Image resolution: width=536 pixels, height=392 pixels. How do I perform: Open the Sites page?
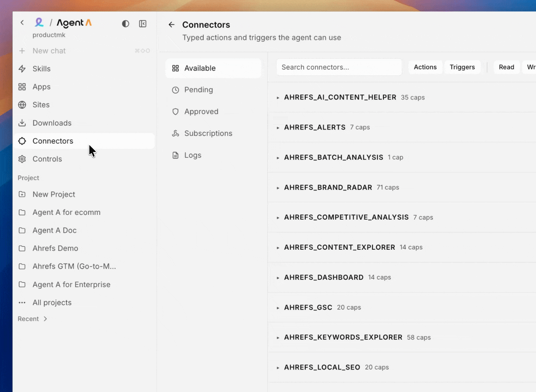(84, 105)
